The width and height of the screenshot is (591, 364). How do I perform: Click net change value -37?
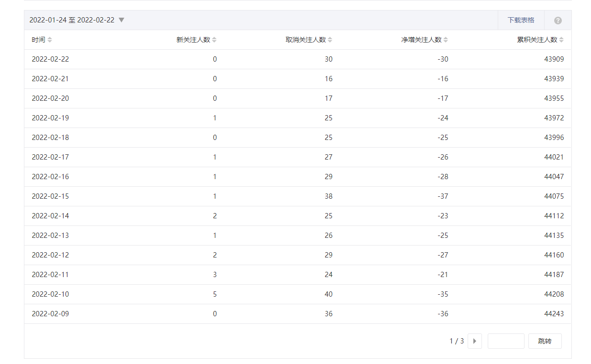[442, 196]
